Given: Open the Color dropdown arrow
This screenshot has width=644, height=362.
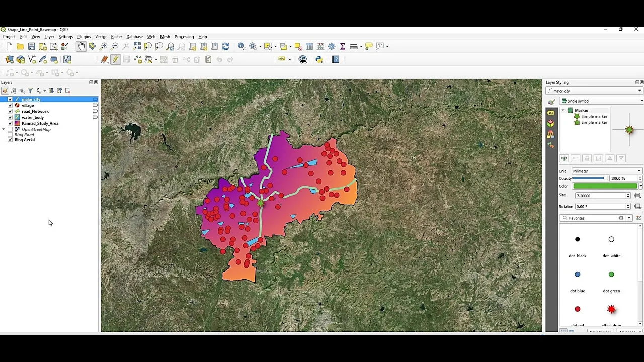Looking at the screenshot, I should pos(641,186).
